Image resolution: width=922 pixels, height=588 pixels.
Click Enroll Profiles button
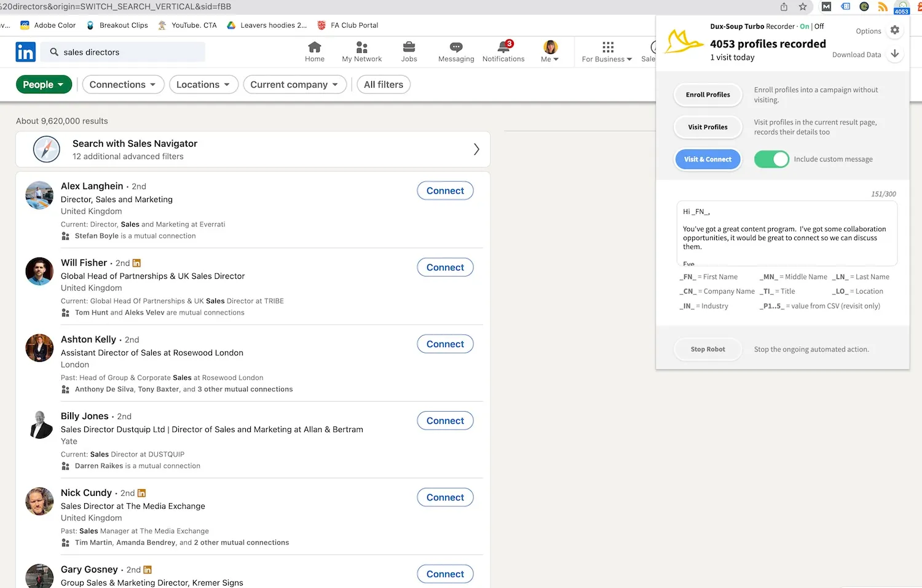click(708, 95)
